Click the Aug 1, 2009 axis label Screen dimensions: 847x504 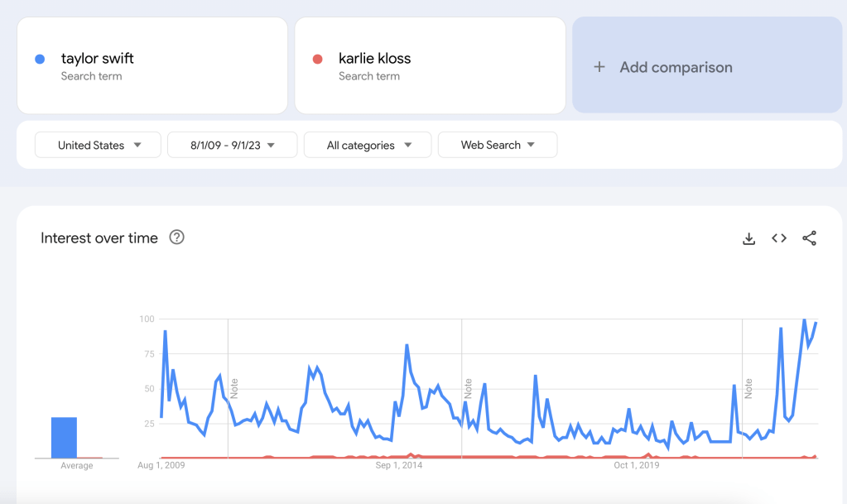coord(161,466)
